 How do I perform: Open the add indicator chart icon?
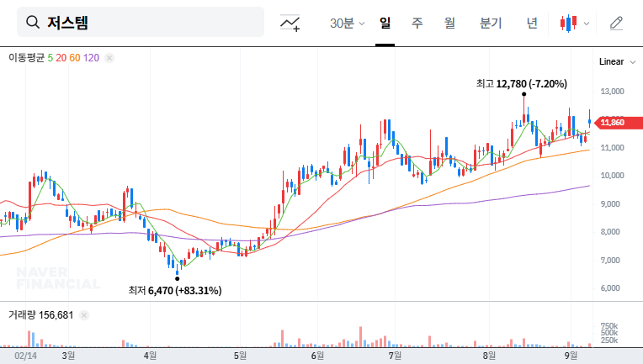(290, 23)
